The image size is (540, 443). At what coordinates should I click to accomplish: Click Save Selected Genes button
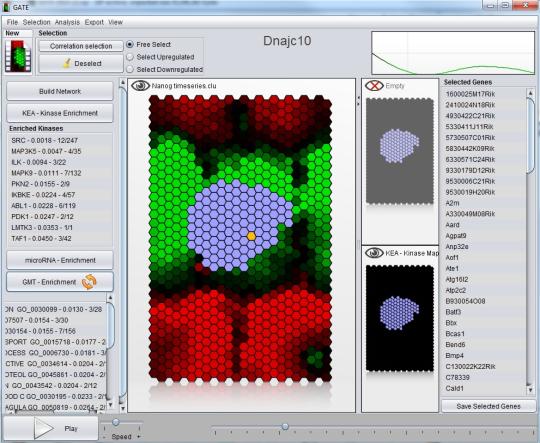[488, 406]
